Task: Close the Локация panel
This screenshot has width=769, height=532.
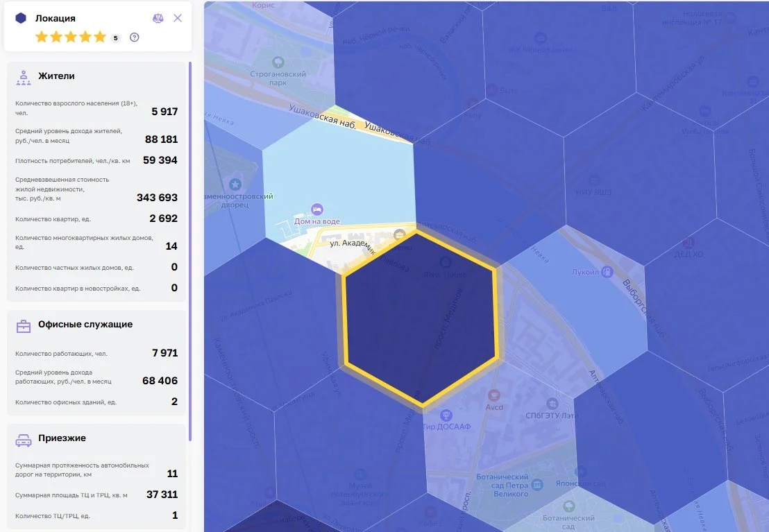Action: coord(178,18)
